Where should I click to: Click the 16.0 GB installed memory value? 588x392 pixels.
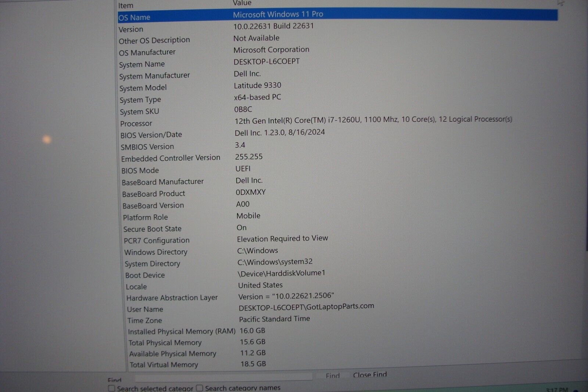(252, 331)
